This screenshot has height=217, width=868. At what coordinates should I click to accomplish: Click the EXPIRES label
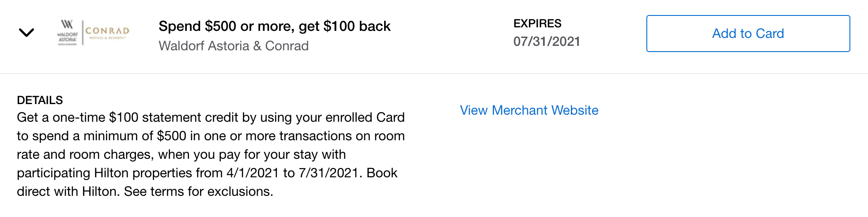coord(537,23)
